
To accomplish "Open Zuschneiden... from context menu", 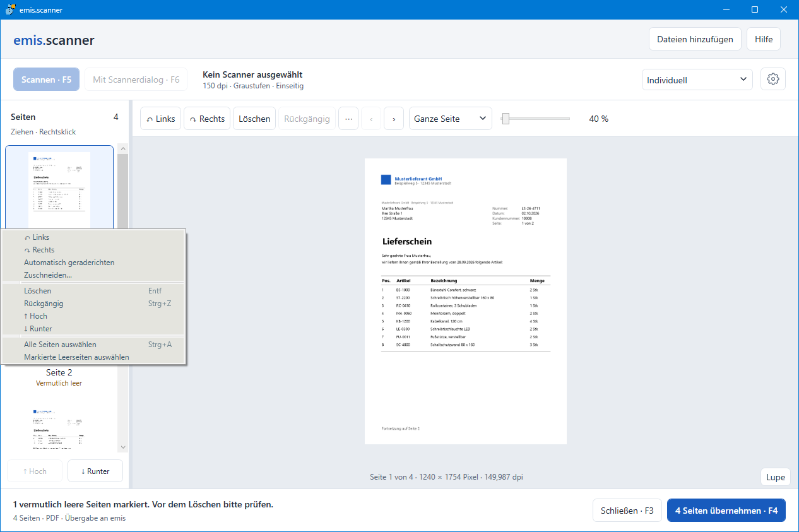I will click(93, 275).
